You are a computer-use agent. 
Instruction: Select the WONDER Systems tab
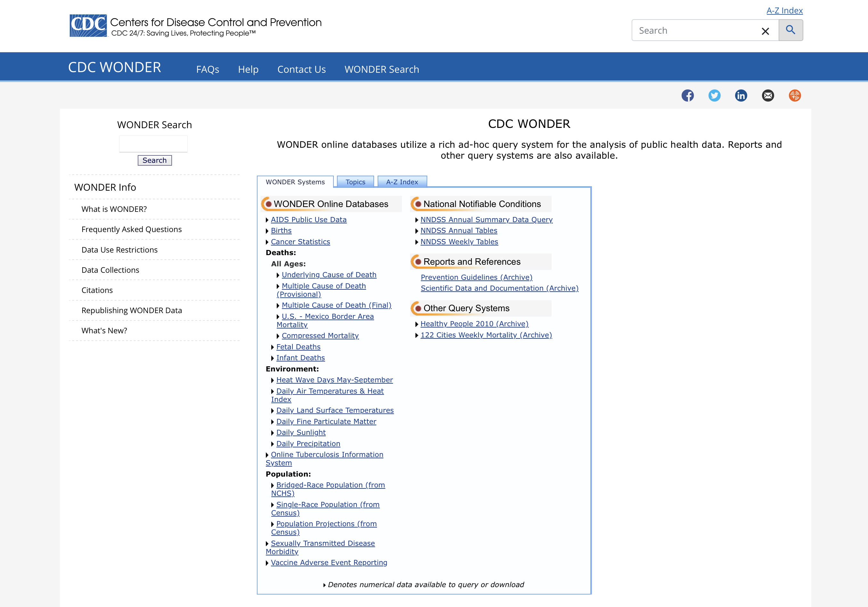click(295, 182)
